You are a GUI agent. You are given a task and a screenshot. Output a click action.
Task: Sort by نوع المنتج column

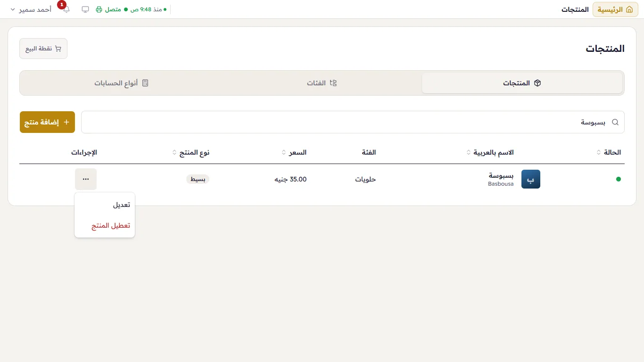pos(191,152)
